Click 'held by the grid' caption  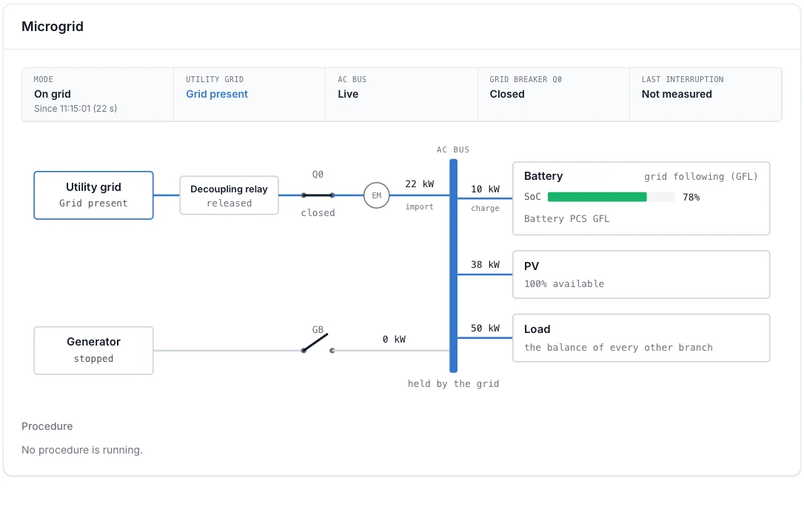453,384
